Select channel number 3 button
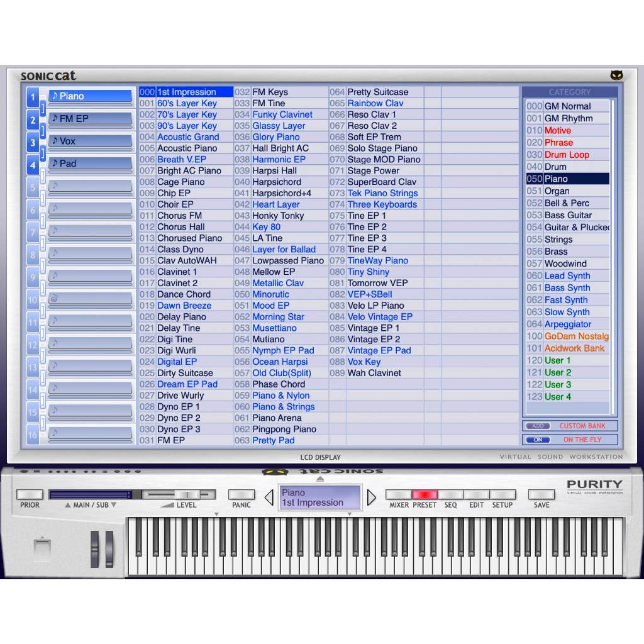This screenshot has width=644, height=644. [33, 142]
